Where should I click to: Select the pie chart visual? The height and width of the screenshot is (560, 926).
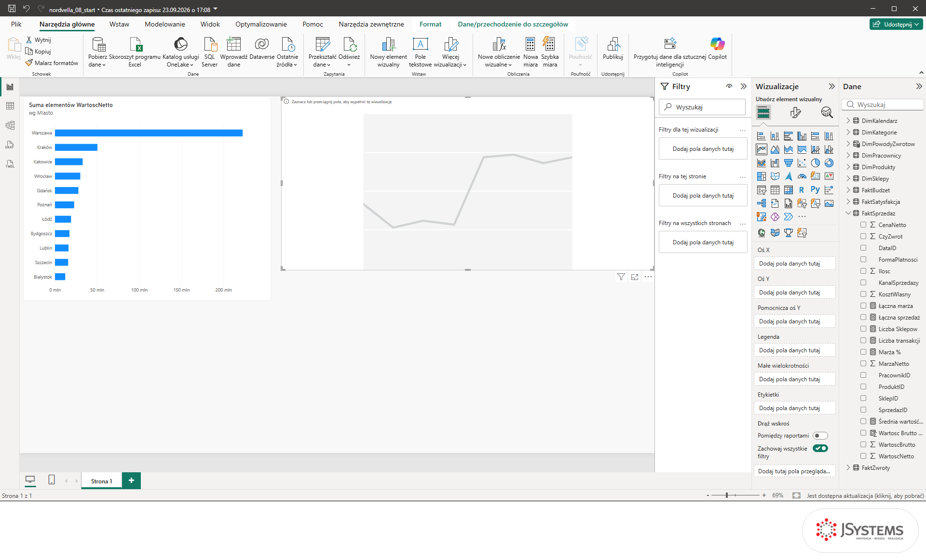[x=815, y=163]
